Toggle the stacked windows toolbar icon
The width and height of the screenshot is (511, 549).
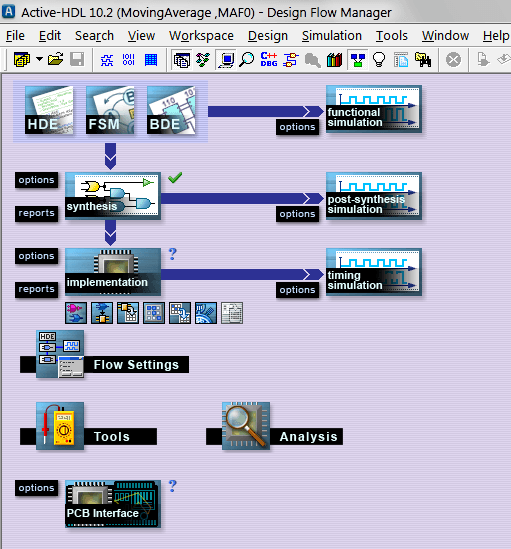182,60
